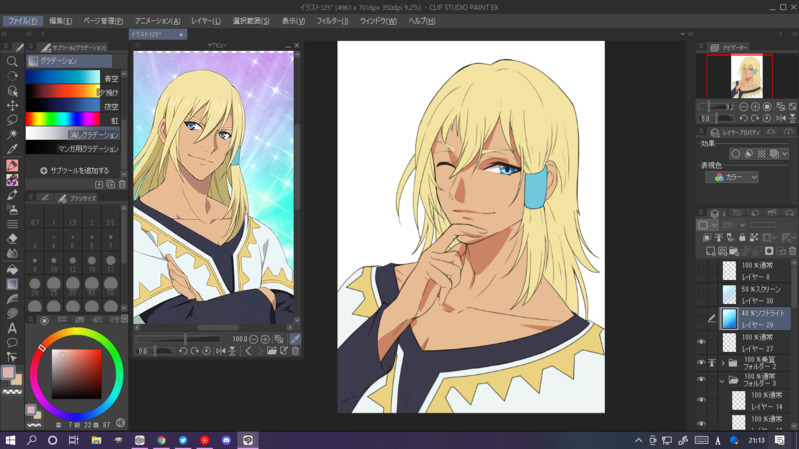Delete layer with the Layer panel trash icon
Image resolution: width=799 pixels, height=449 pixels.
792,251
